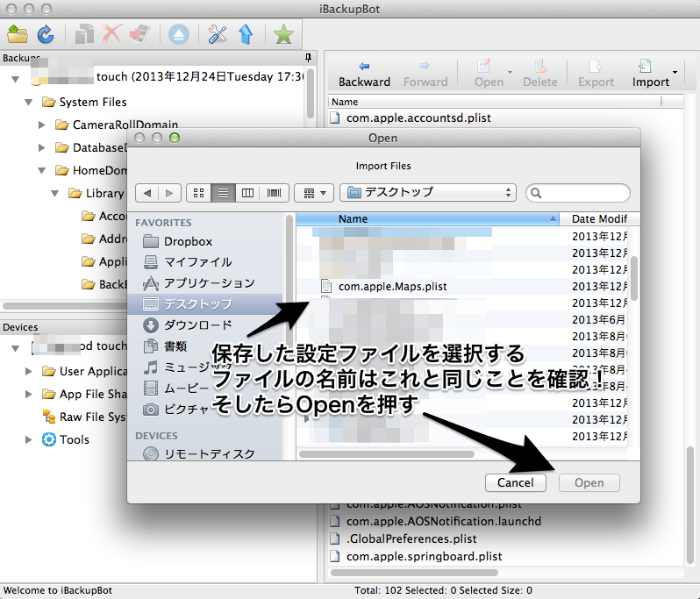Sort by the Name column header in dialog
Image resolution: width=700 pixels, height=599 pixels.
(x=428, y=218)
